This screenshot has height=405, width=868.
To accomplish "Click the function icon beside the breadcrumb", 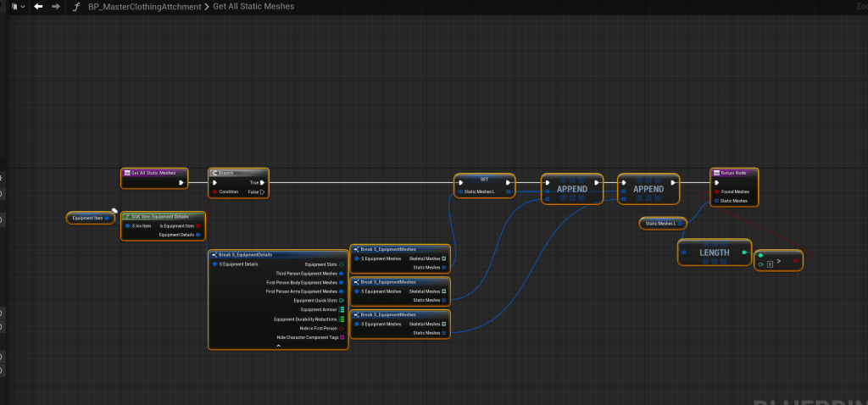I will [x=78, y=6].
